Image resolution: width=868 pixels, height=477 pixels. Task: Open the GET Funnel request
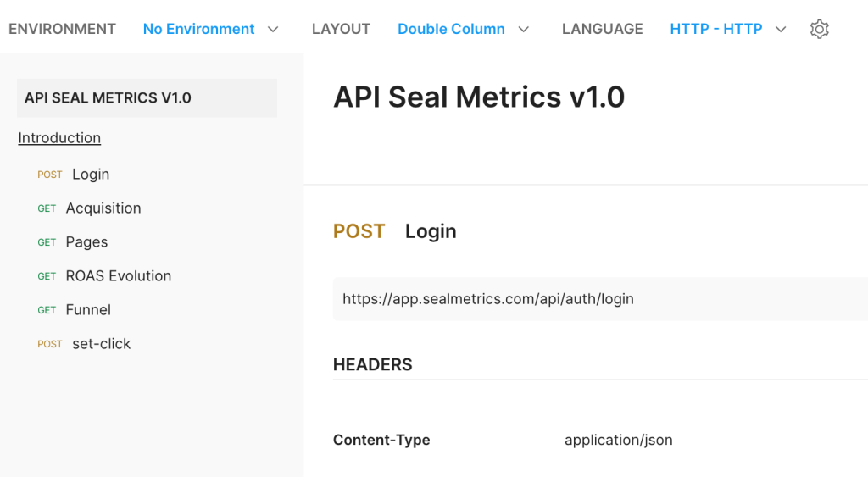tap(88, 310)
